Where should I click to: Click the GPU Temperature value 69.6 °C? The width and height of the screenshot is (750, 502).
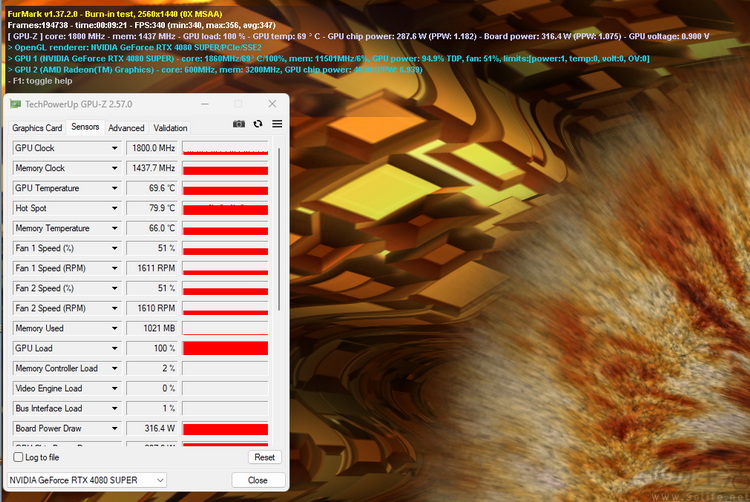click(x=152, y=188)
